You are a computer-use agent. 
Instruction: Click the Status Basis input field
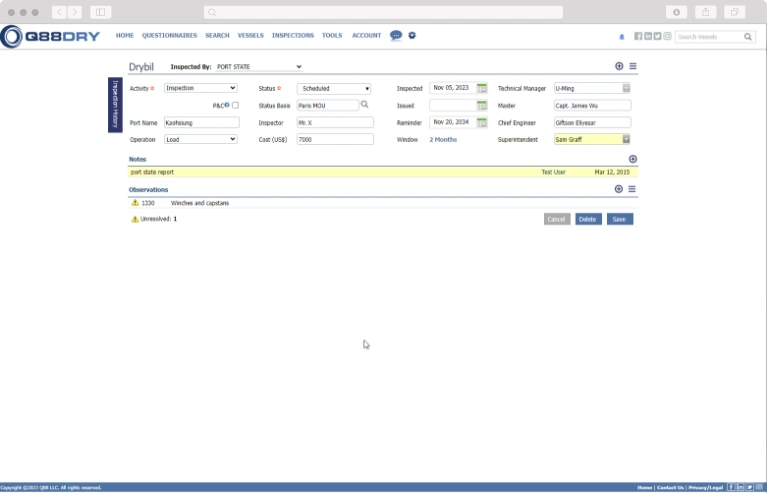tap(328, 105)
